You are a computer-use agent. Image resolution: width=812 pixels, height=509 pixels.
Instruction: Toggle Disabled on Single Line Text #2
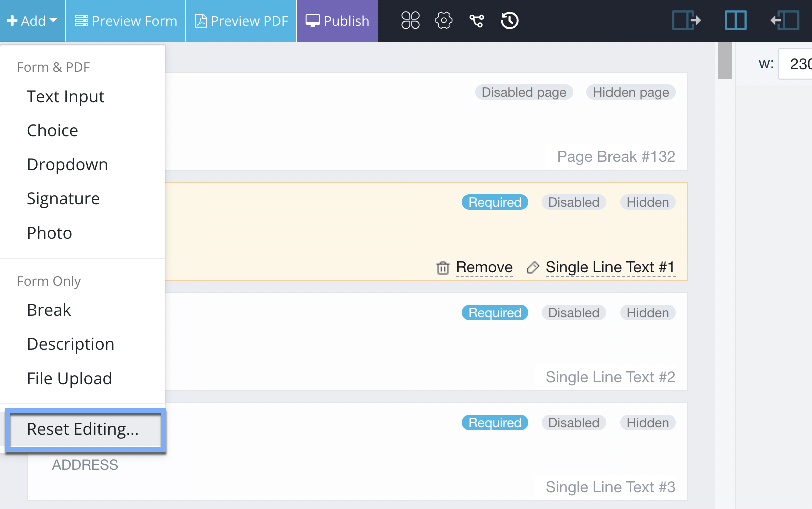pyautogui.click(x=573, y=313)
